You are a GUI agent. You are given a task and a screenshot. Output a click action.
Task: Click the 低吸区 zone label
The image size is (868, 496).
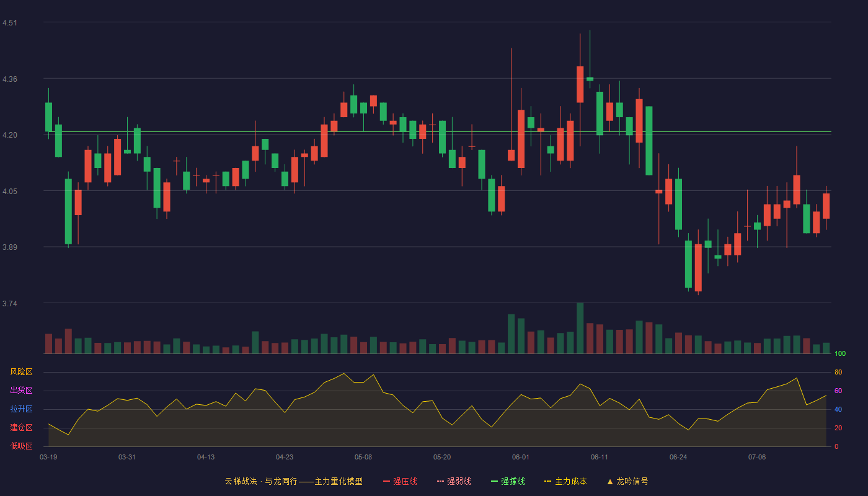point(21,446)
